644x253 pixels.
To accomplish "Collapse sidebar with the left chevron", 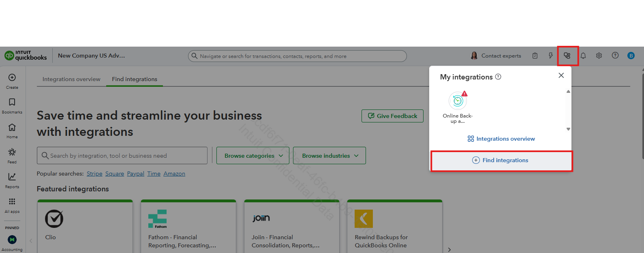I will pos(31,241).
